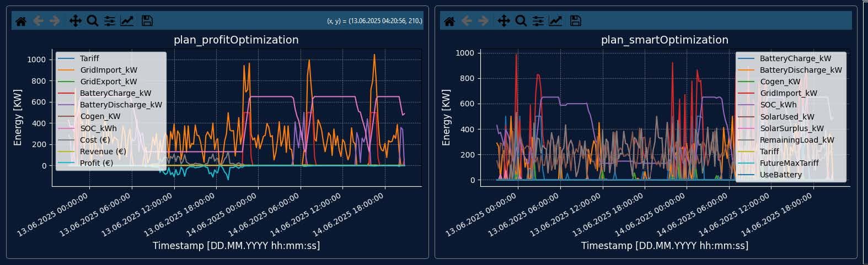Click the GridImport_kW legend entry in left plot
The width and height of the screenshot is (868, 265).
click(x=109, y=70)
